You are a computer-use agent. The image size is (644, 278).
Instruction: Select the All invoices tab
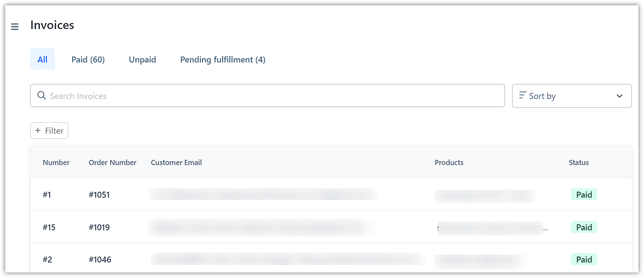point(42,59)
